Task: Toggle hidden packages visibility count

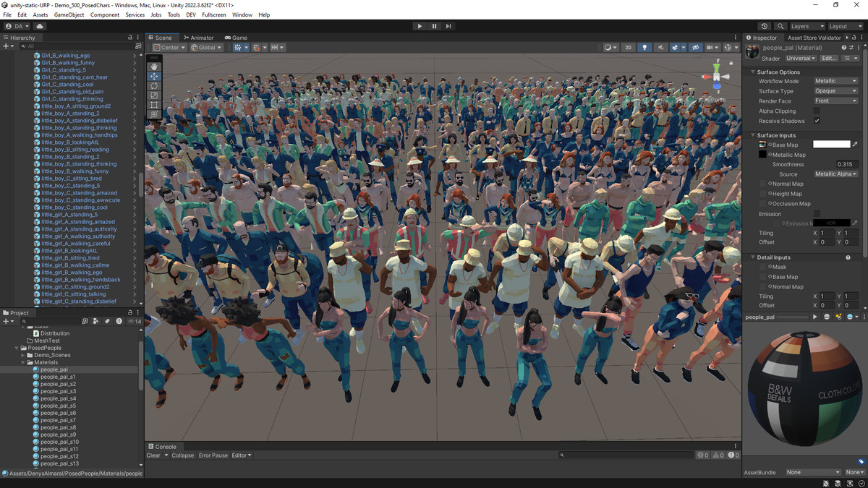Action: [135, 321]
